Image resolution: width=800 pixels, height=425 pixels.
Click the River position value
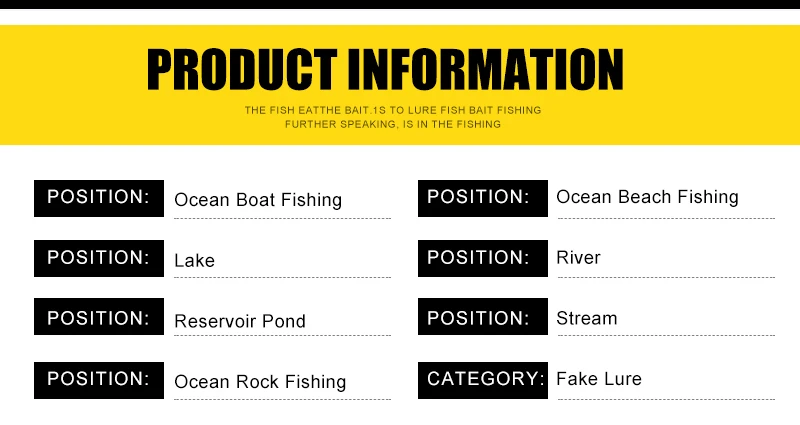[578, 258]
